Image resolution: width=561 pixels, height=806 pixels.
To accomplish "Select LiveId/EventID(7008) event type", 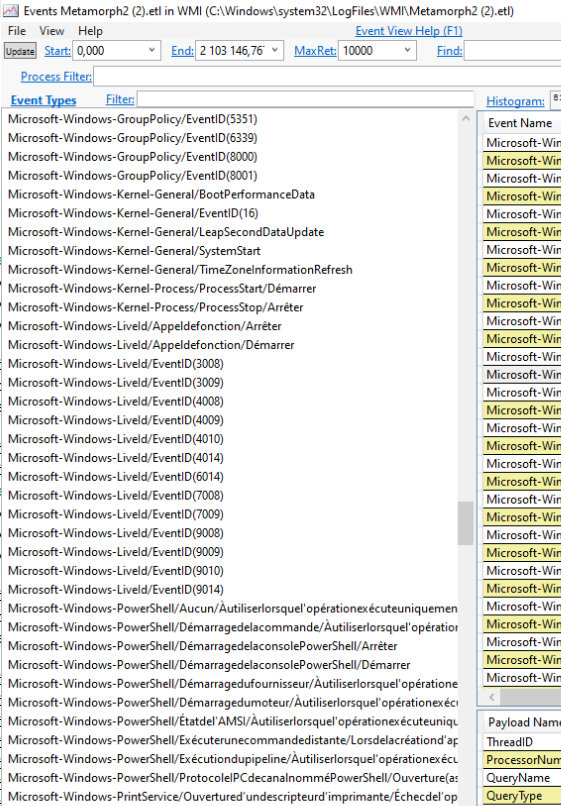I will pyautogui.click(x=116, y=496).
